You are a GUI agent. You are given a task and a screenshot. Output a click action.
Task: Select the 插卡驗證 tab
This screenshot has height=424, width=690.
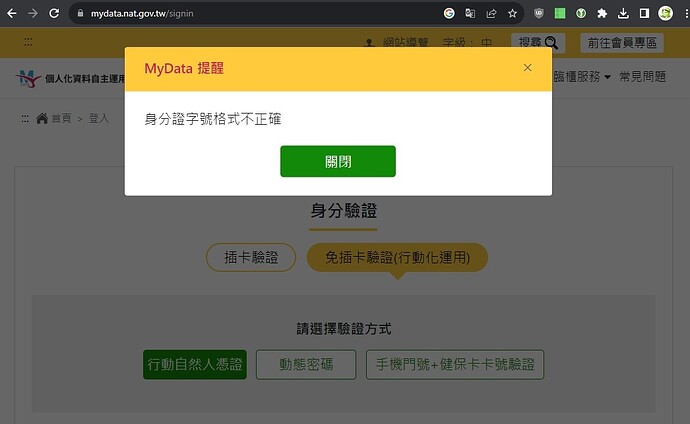click(x=251, y=257)
